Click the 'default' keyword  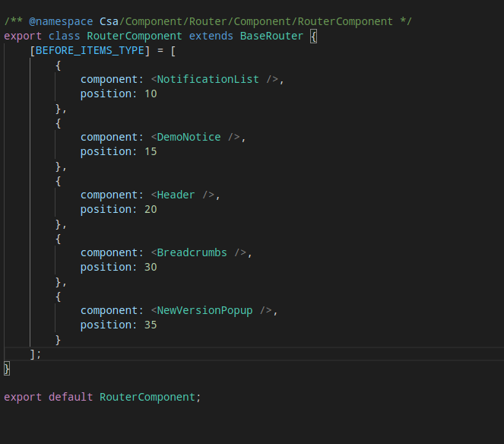(x=71, y=397)
